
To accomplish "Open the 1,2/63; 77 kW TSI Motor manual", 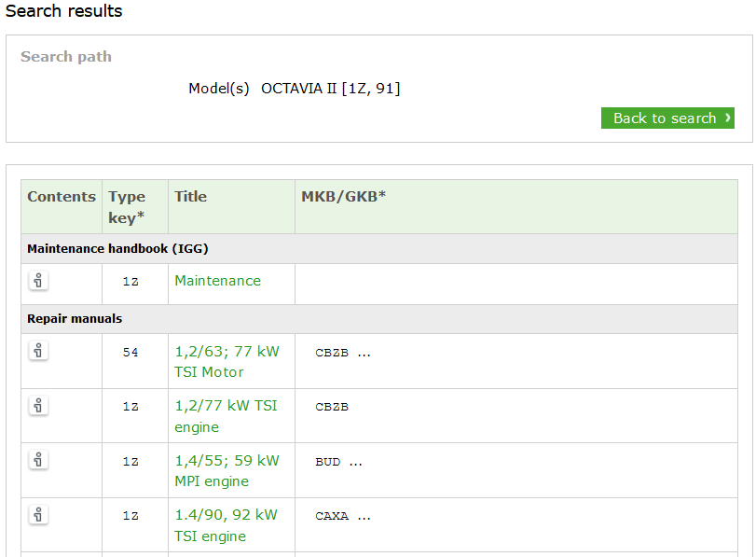I will pyautogui.click(x=227, y=361).
